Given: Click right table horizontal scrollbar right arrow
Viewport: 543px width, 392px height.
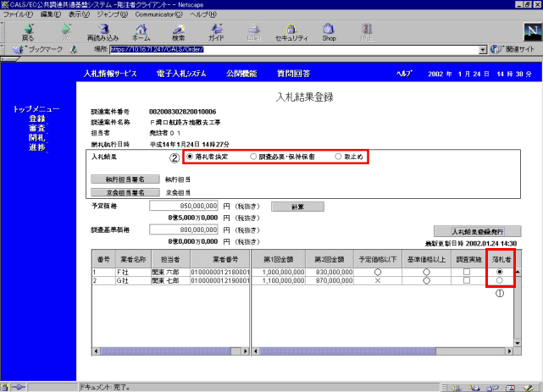Looking at the screenshot, I should pos(509,351).
